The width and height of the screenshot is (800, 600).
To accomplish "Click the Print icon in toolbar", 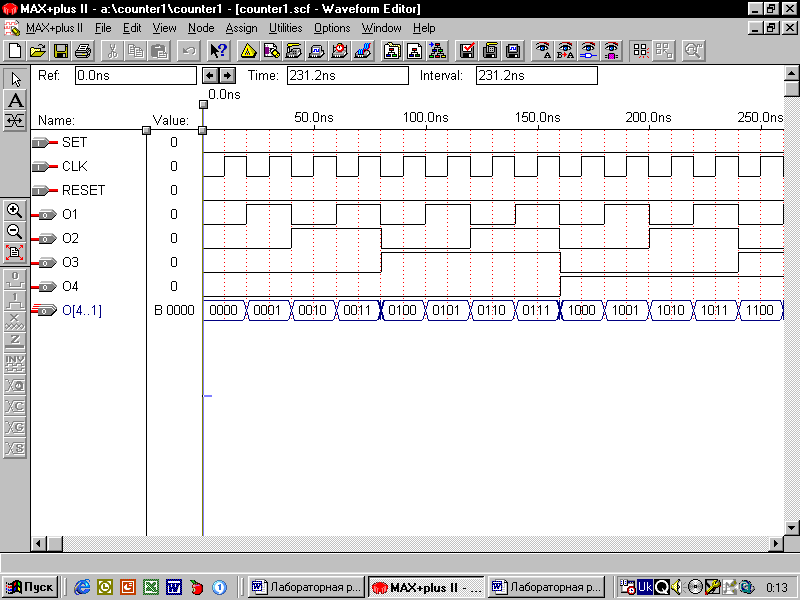I will pos(83,50).
